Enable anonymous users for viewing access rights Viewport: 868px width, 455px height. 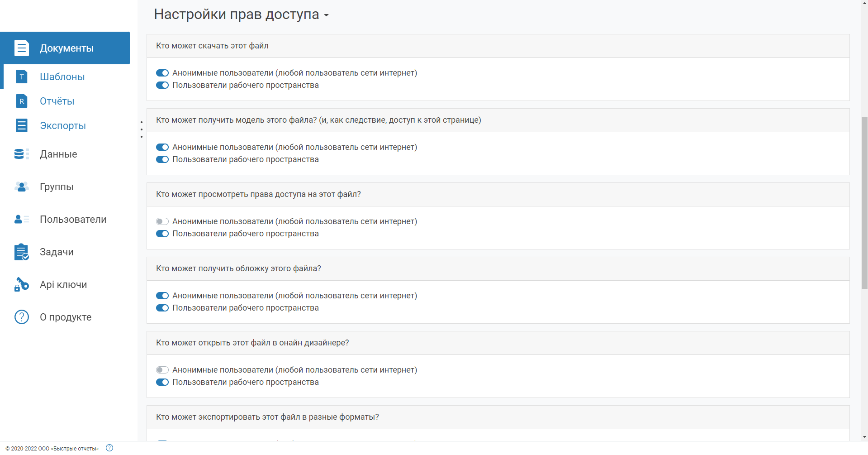[162, 221]
